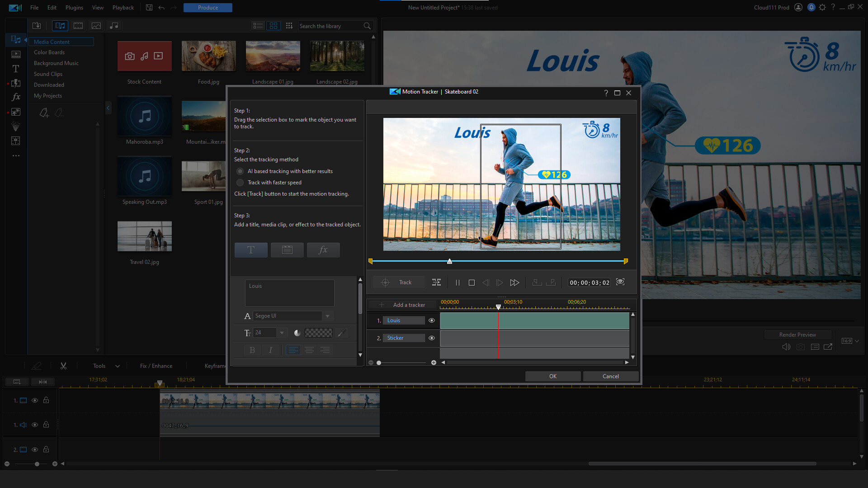Expand the font size 24 dropdown

[x=282, y=333]
